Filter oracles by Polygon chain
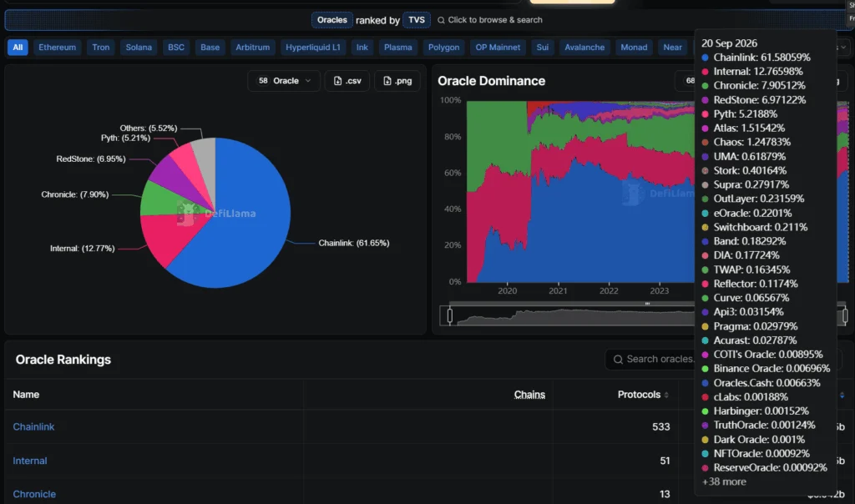The width and height of the screenshot is (855, 504). pyautogui.click(x=444, y=48)
